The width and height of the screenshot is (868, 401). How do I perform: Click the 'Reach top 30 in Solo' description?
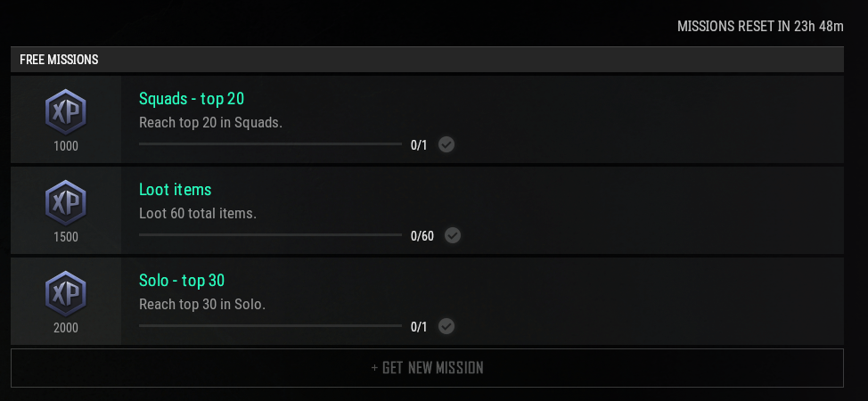pos(202,304)
